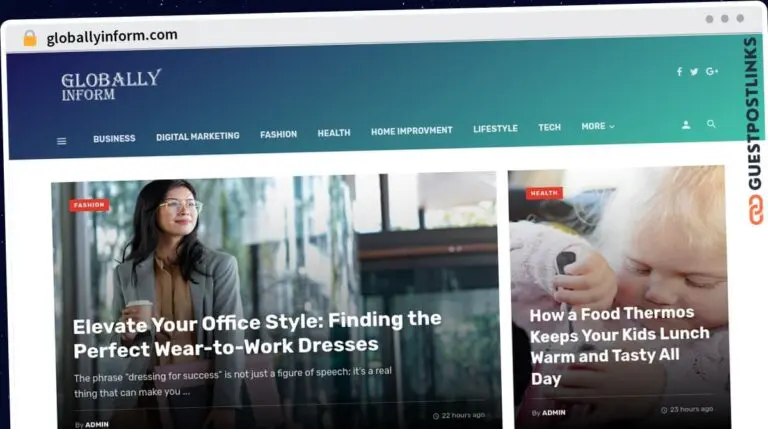The height and width of the screenshot is (429, 768).
Task: Go to the Lifestyle section
Action: tap(495, 128)
